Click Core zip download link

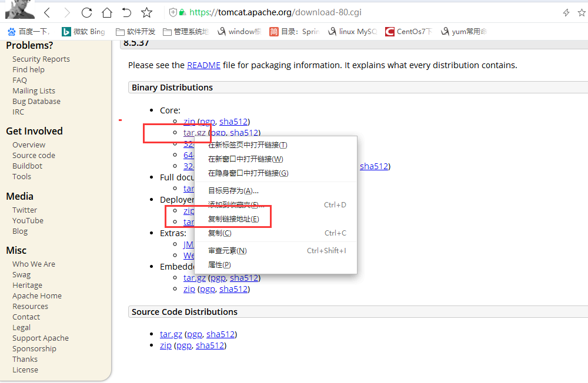189,122
